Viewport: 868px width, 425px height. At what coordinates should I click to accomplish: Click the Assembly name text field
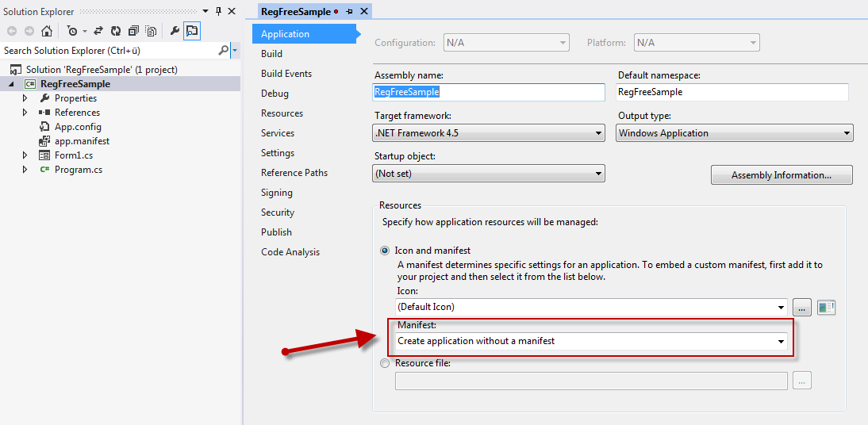[489, 93]
